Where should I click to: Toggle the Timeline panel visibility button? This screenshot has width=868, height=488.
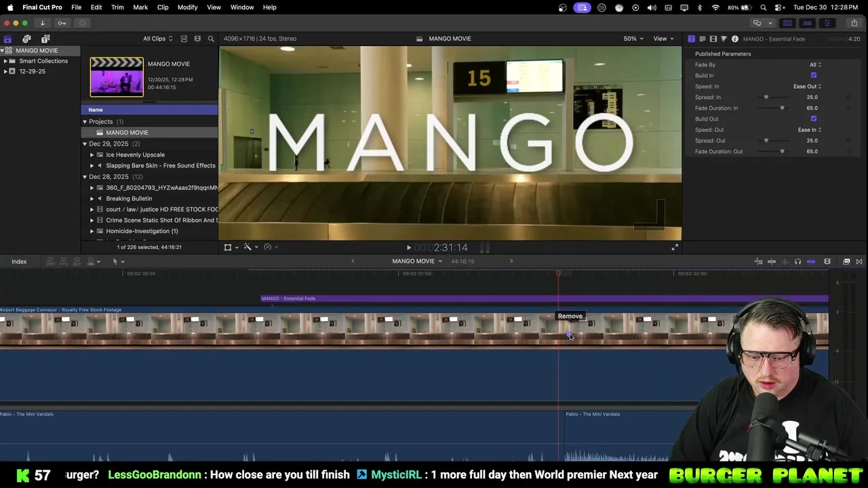(807, 23)
